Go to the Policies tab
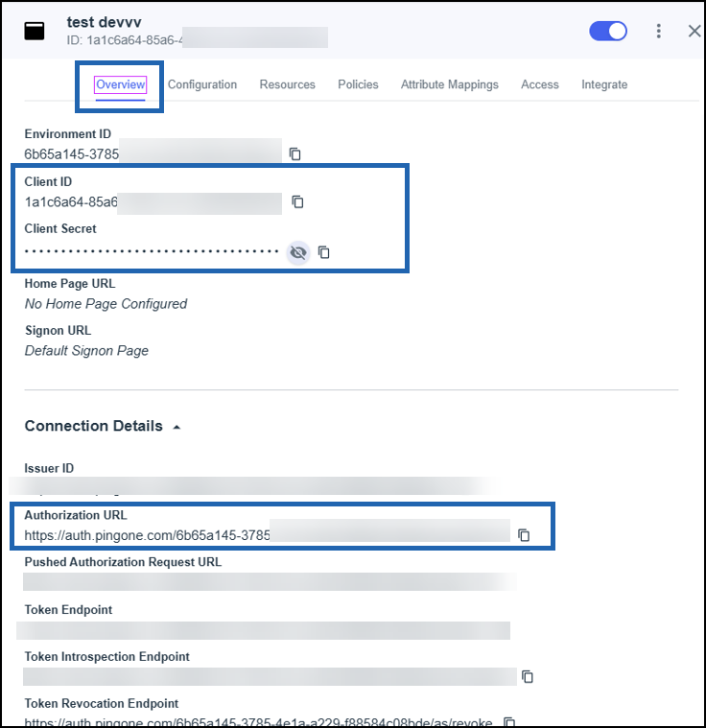Screen dimensions: 706x728 click(358, 84)
